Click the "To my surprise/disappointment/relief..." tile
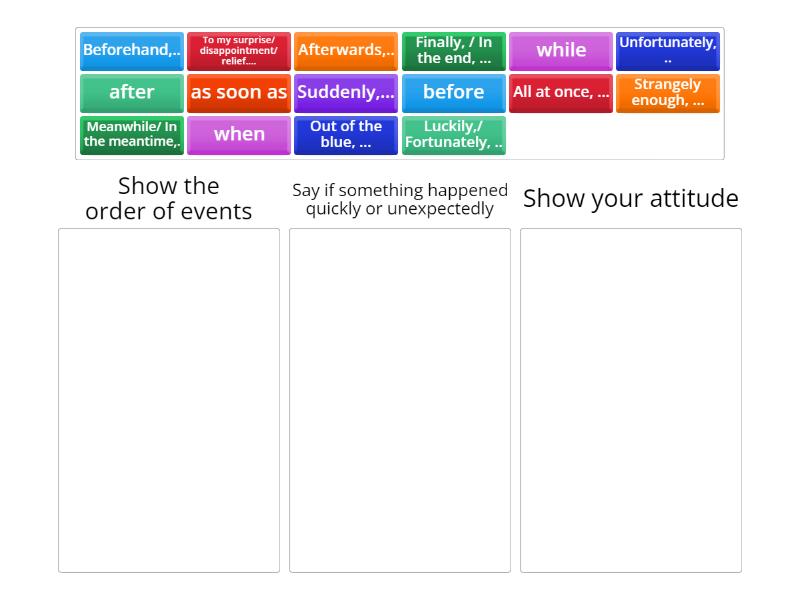Image resolution: width=800 pixels, height=600 pixels. 239,50
